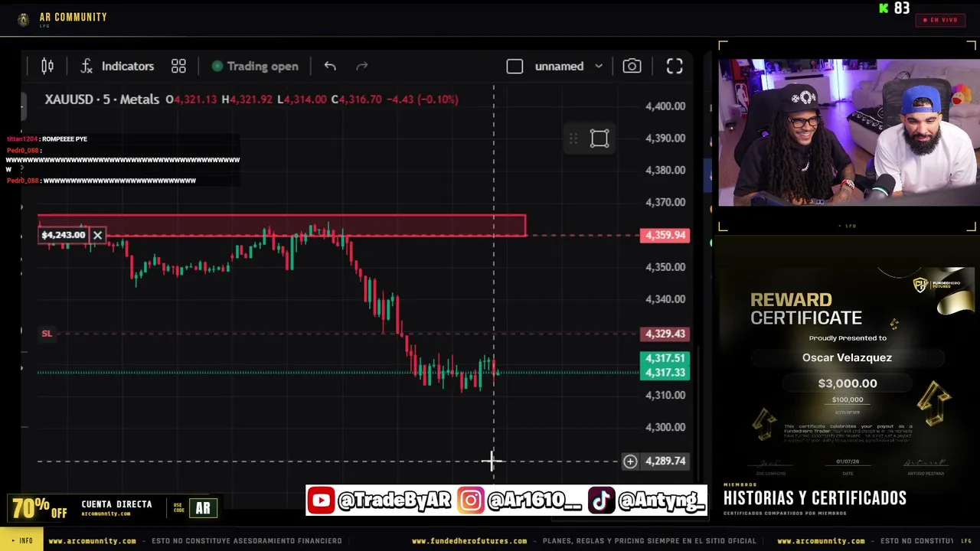
Task: Click the undo arrow in the chart toolbar
Action: point(330,67)
